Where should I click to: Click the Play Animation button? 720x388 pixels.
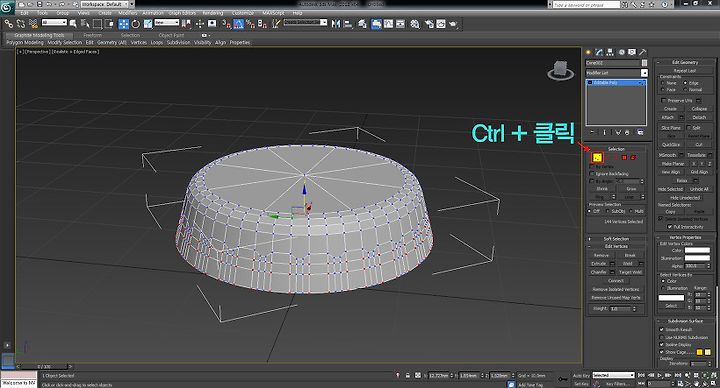tap(659, 375)
